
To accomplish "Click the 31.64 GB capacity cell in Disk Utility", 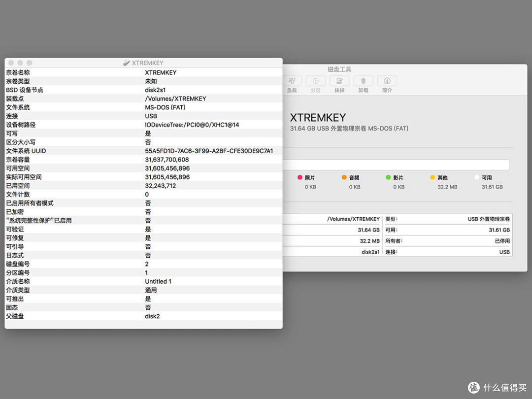I will click(368, 230).
